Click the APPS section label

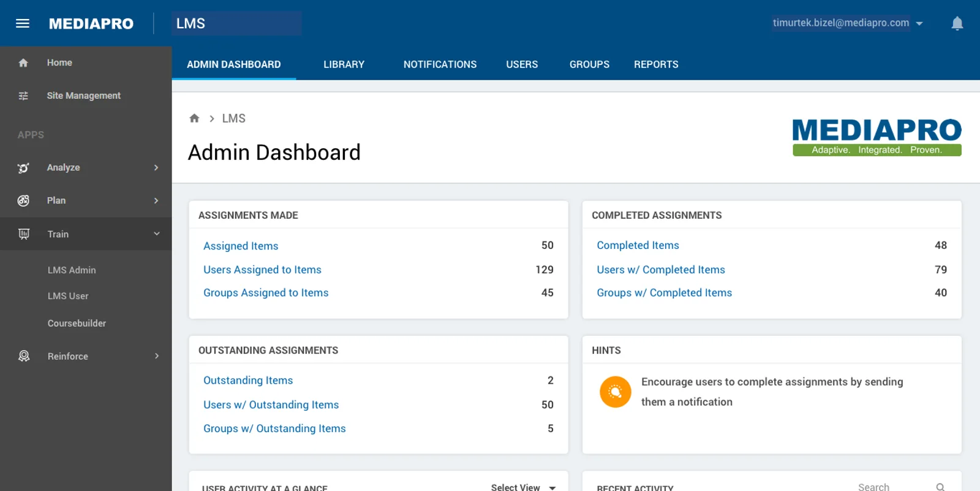pos(31,135)
